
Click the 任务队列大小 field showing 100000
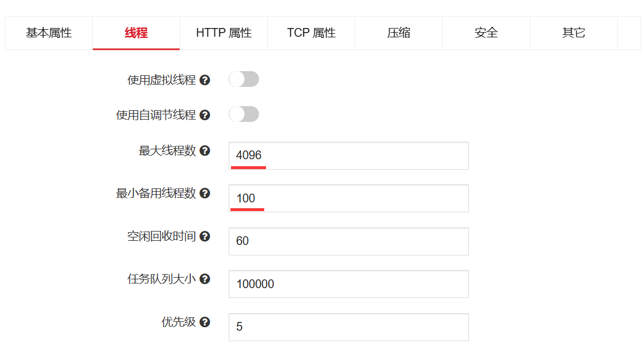[349, 284]
